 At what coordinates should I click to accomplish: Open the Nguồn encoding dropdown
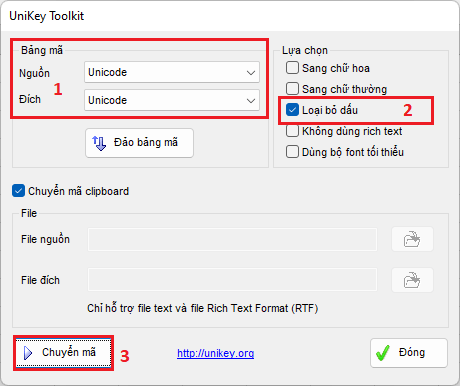click(172, 72)
